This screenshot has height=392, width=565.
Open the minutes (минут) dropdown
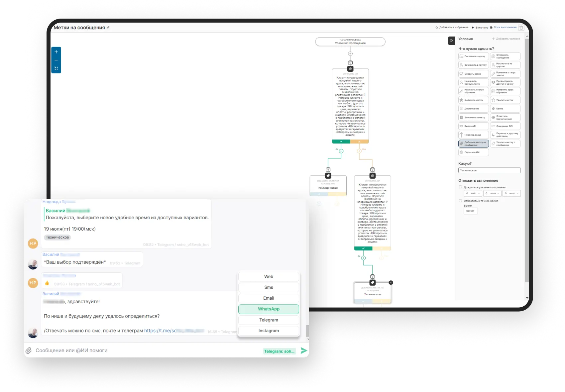511,193
